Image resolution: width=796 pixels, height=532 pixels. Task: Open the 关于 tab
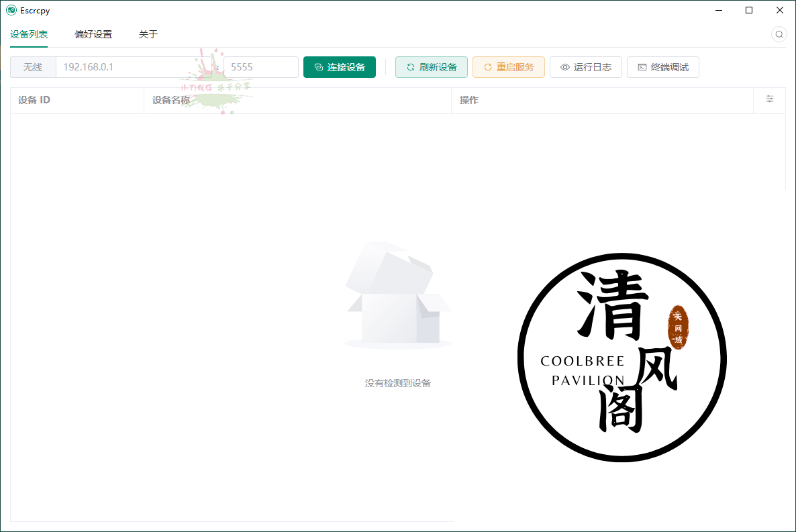(148, 34)
